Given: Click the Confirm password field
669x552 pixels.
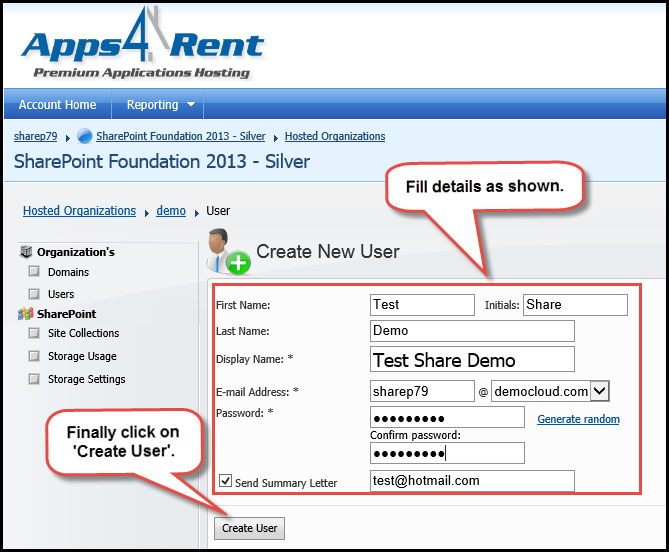Looking at the screenshot, I should [x=447, y=453].
